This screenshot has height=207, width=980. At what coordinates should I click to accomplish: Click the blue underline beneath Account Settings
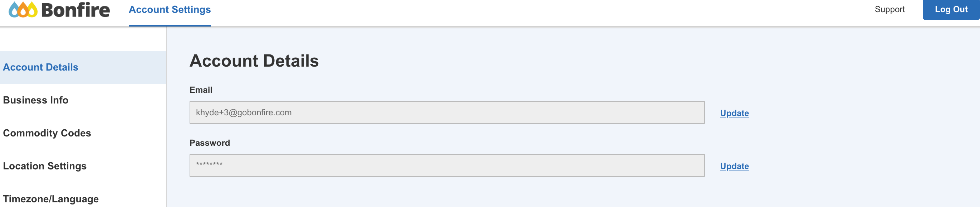tap(170, 25)
